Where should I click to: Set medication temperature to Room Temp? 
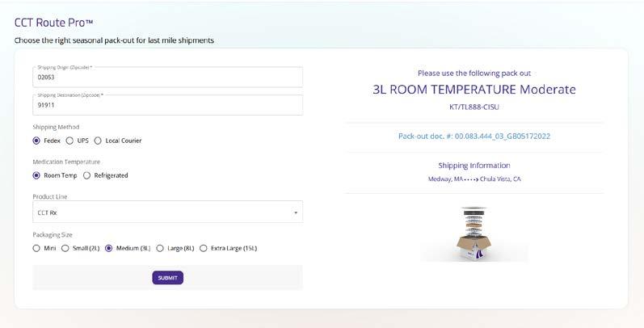(x=36, y=175)
